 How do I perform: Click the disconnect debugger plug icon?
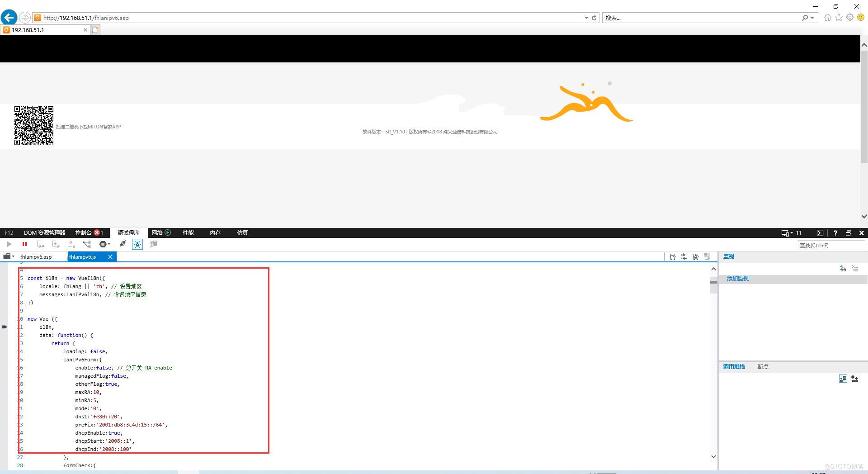123,244
